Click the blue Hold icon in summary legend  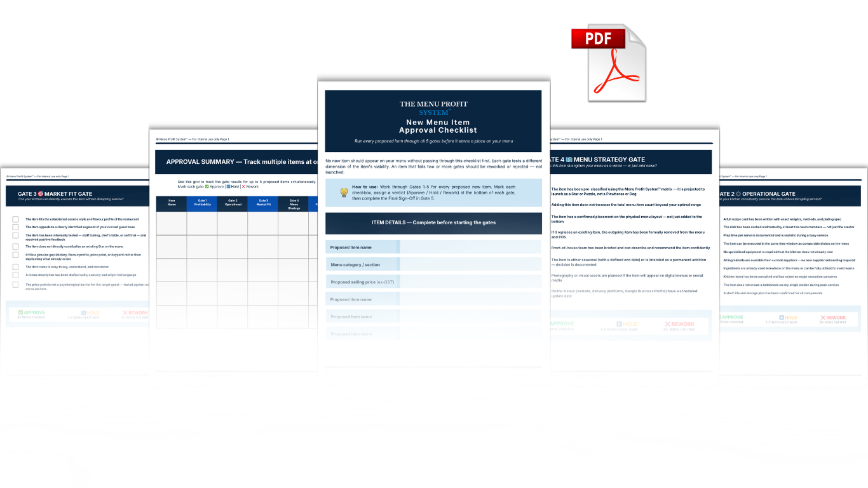pos(228,187)
